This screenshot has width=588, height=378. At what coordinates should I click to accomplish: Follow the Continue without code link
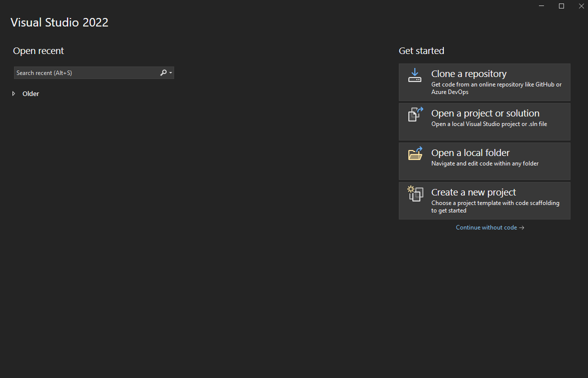(x=490, y=227)
